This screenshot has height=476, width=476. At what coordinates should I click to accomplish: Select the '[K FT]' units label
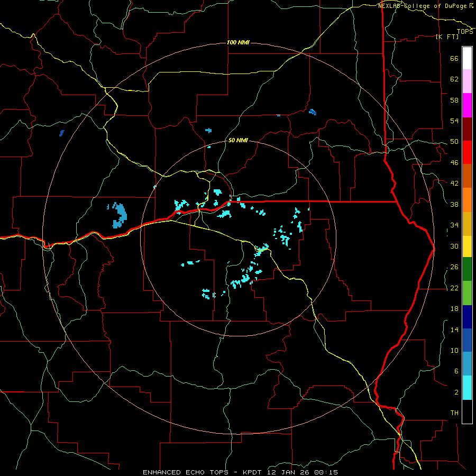click(x=447, y=36)
